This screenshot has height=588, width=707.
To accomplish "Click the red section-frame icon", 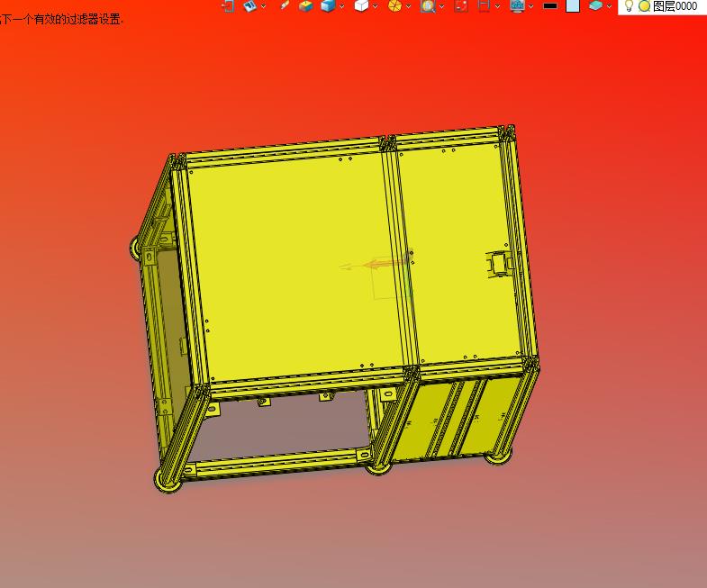I will [484, 6].
